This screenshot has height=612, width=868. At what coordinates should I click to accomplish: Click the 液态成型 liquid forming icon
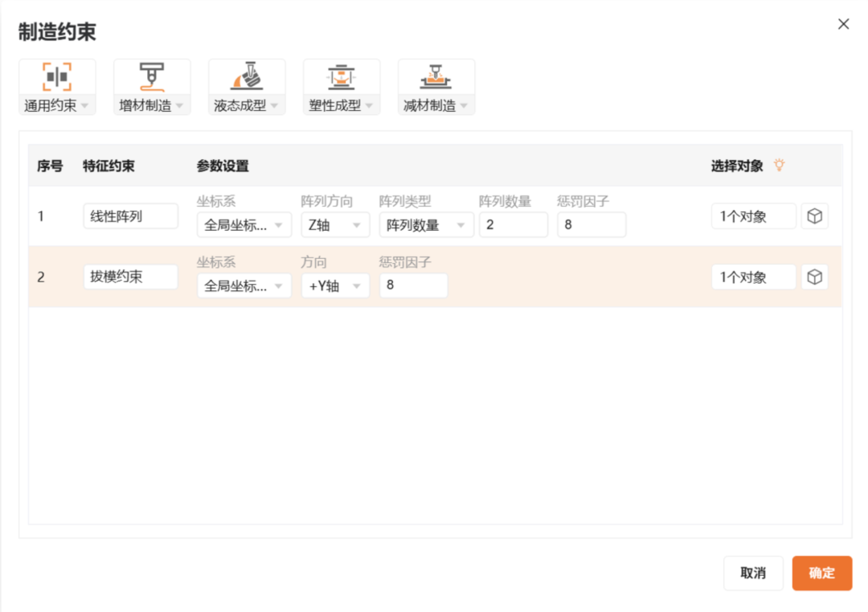coord(247,76)
